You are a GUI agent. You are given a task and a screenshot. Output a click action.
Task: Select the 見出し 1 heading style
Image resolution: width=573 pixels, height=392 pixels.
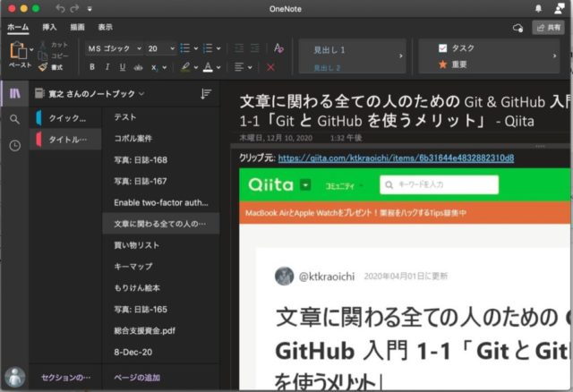click(329, 50)
